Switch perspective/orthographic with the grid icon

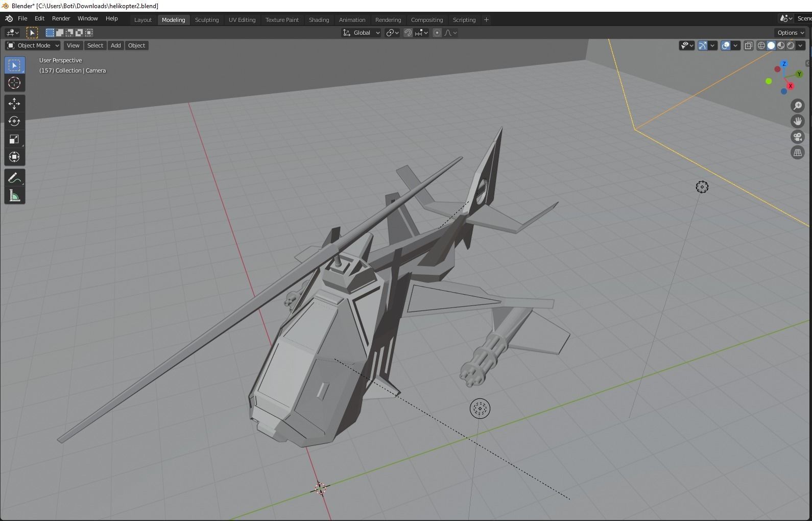coord(798,152)
